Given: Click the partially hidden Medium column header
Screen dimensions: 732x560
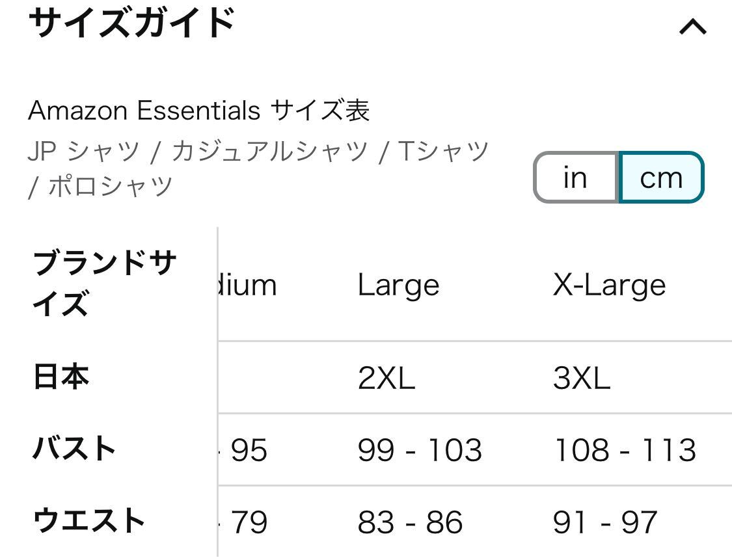Looking at the screenshot, I should point(248,285).
